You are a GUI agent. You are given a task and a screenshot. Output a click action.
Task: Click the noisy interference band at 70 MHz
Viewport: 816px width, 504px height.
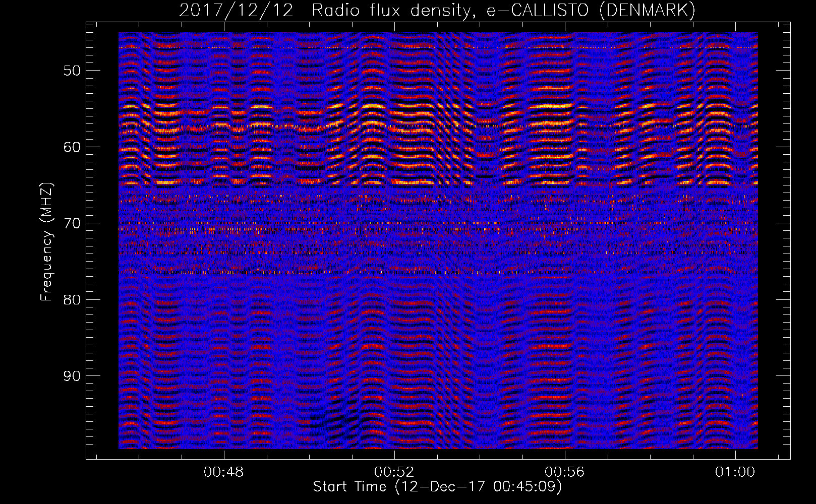(x=438, y=222)
